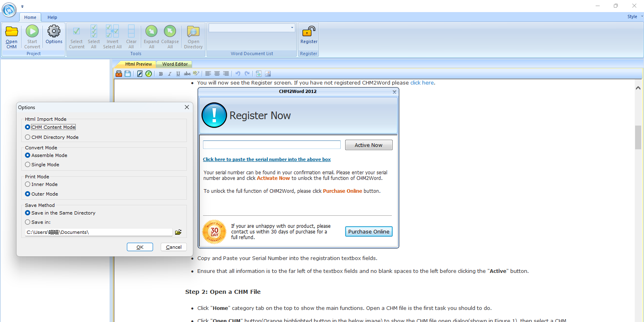Switch to the Word Editor tab
Image resolution: width=644 pixels, height=322 pixels.
pyautogui.click(x=175, y=64)
